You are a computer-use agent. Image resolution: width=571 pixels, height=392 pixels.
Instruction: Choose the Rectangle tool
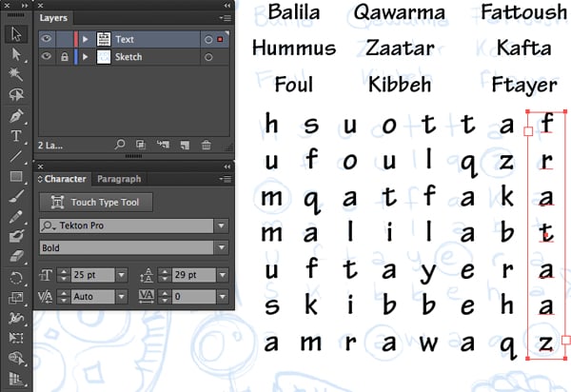(x=16, y=177)
